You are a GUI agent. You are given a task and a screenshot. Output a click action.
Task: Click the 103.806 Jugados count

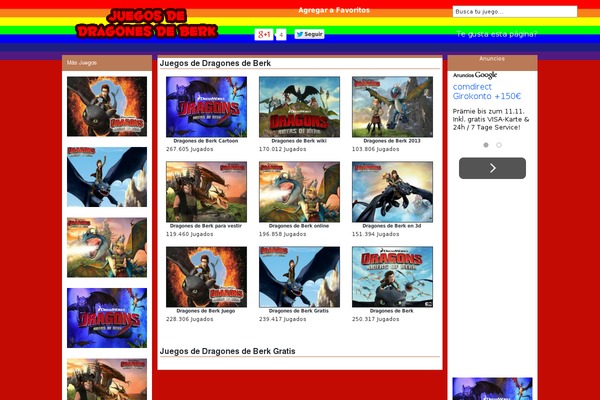[x=375, y=149]
